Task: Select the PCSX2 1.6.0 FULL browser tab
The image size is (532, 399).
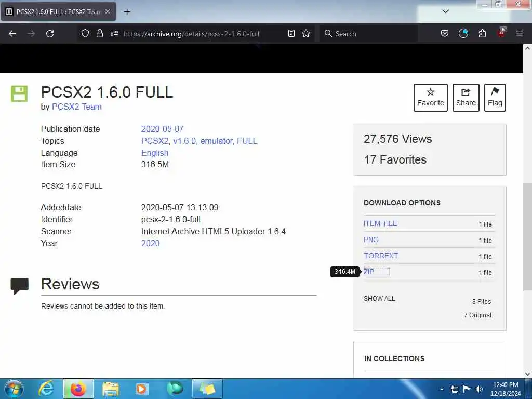Action: click(58, 11)
